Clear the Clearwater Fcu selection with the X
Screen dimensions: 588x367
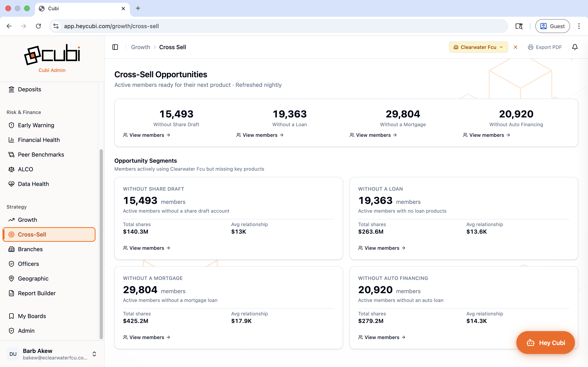(515, 47)
